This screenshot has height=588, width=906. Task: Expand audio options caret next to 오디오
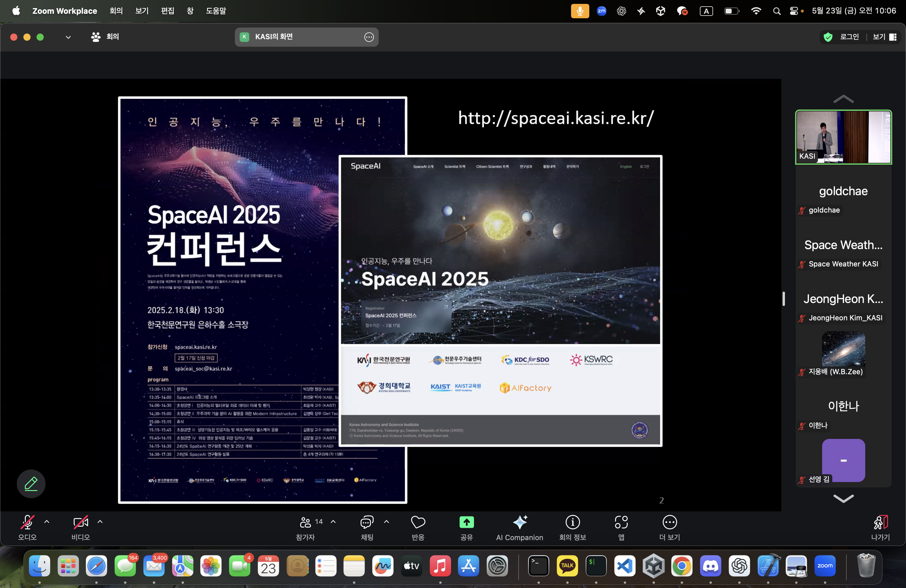[x=47, y=522]
